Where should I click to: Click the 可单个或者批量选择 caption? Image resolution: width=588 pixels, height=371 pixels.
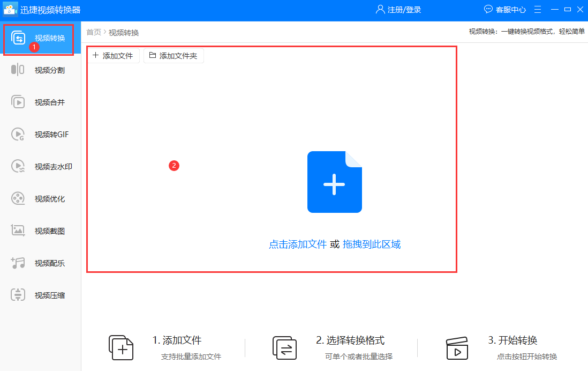point(359,357)
